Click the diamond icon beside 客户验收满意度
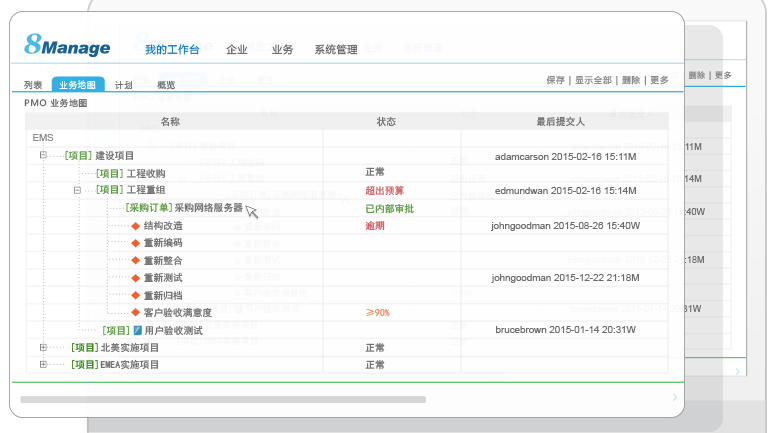772x433 pixels. coord(135,312)
